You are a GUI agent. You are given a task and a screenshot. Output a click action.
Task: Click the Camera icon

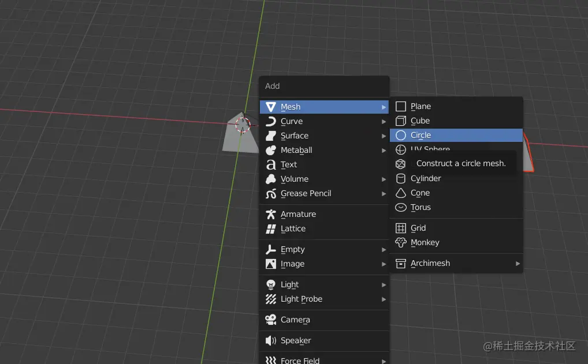[271, 320]
